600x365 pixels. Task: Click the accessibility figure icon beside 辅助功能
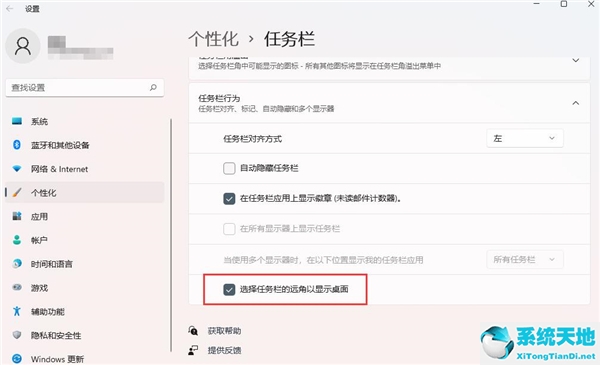point(17,311)
